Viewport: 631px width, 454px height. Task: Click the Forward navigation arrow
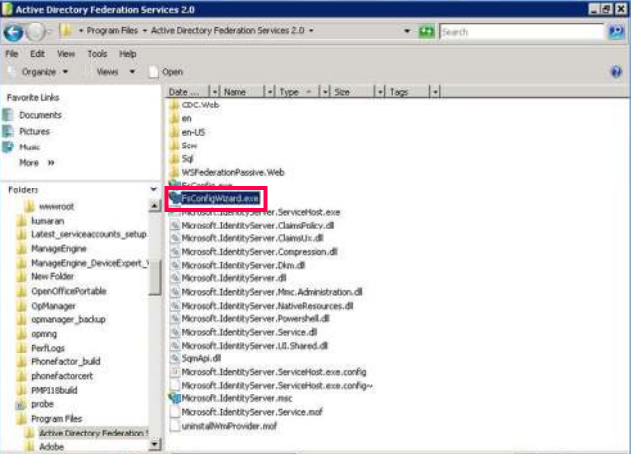click(36, 31)
